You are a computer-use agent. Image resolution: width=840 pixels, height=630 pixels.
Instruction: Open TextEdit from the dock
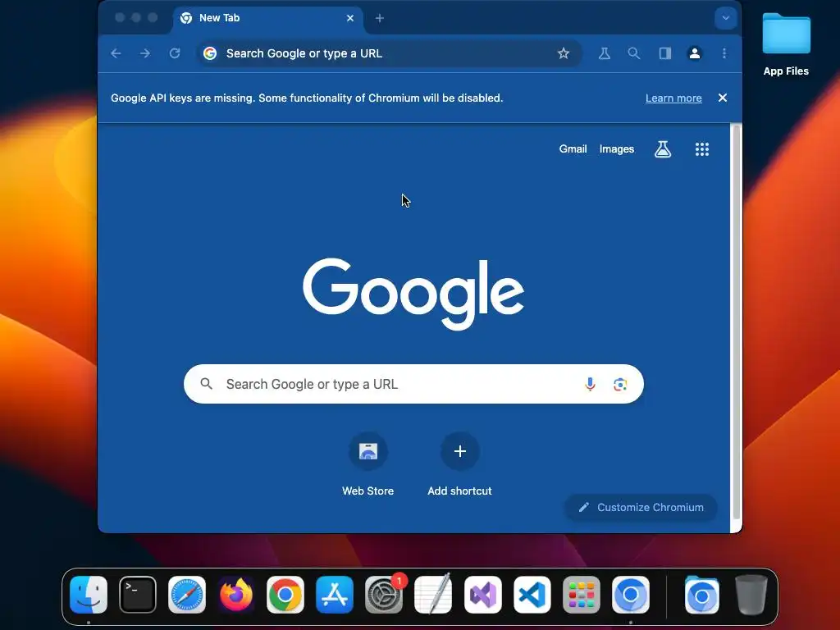(433, 595)
